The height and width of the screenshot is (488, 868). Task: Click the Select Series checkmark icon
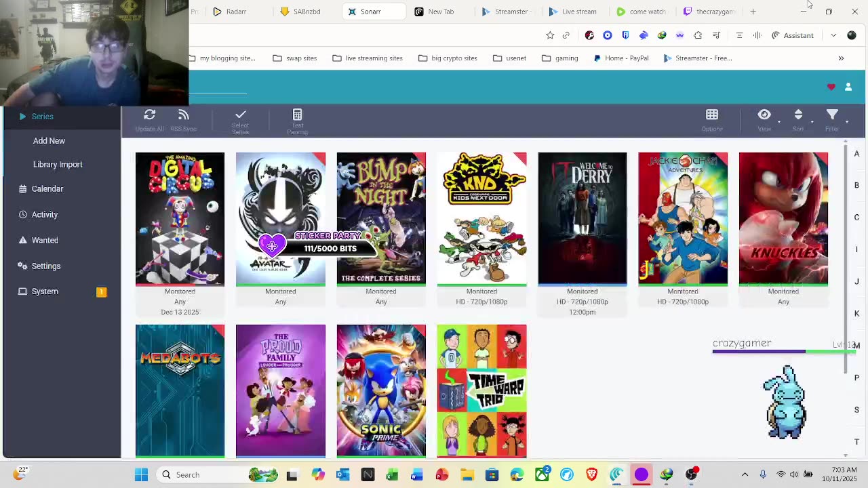click(240, 115)
